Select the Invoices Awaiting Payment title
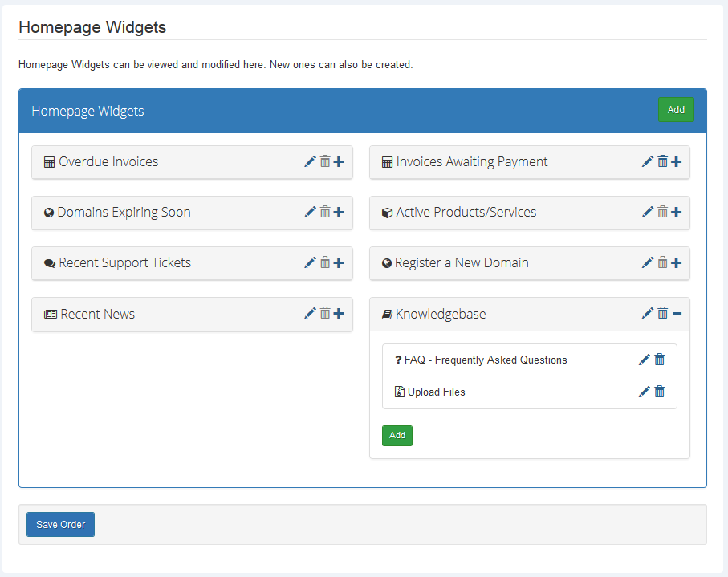 [x=472, y=161]
